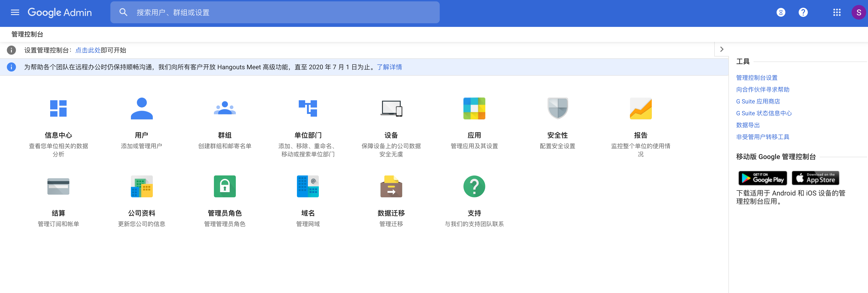The height and width of the screenshot is (293, 868).
Task: Open the 应用 apps icon
Action: point(474,108)
